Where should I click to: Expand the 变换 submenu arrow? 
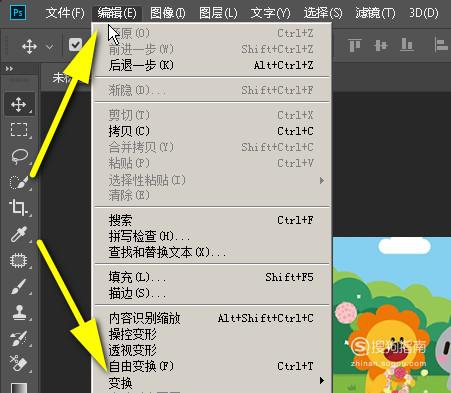[x=322, y=380]
